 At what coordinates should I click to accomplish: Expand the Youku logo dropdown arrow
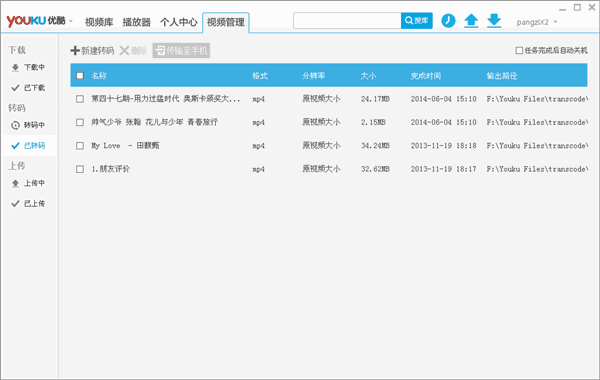point(71,21)
